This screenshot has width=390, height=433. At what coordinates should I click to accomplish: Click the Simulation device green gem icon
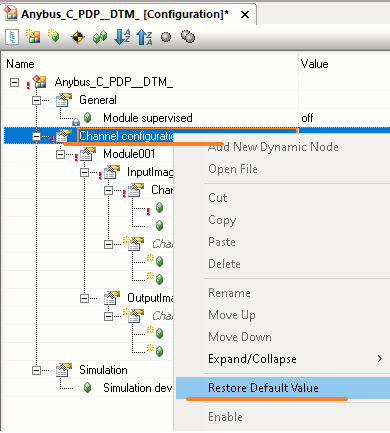pos(87,388)
